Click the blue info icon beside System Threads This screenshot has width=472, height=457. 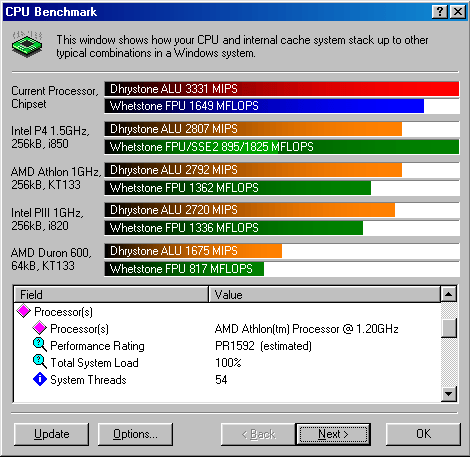pos(40,379)
